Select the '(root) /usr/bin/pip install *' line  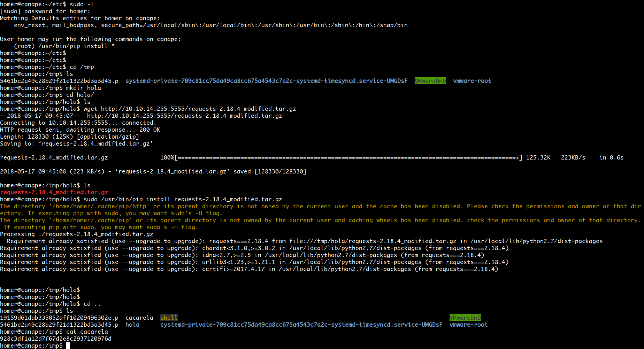[64, 46]
